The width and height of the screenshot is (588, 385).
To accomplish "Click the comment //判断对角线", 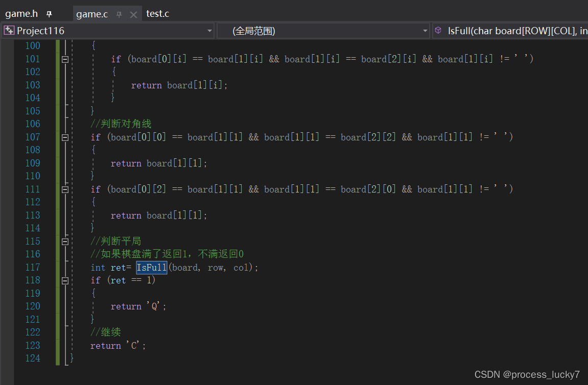I will click(x=121, y=124).
